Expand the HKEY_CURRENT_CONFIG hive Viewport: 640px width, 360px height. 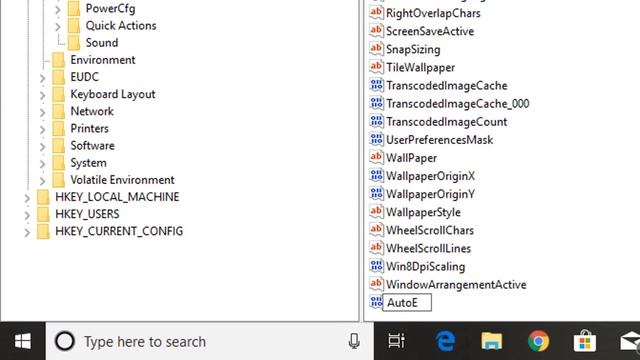click(27, 232)
